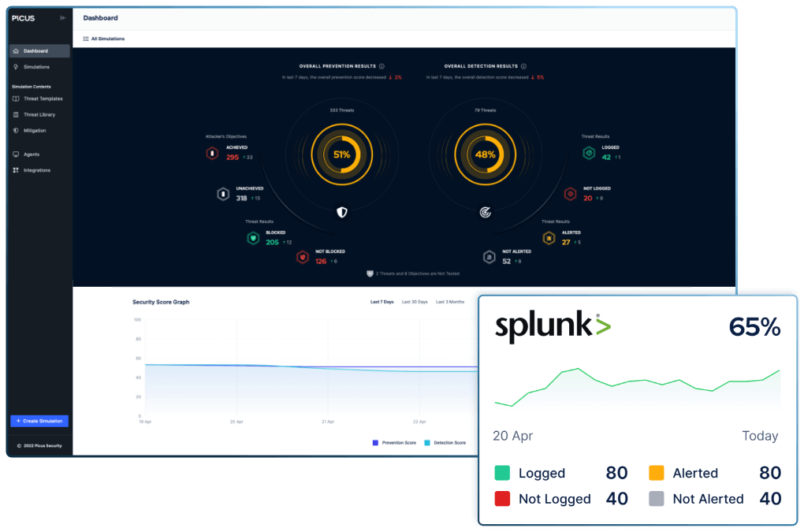Select the Last 7 Days range
The width and height of the screenshot is (804, 532).
[x=382, y=302]
